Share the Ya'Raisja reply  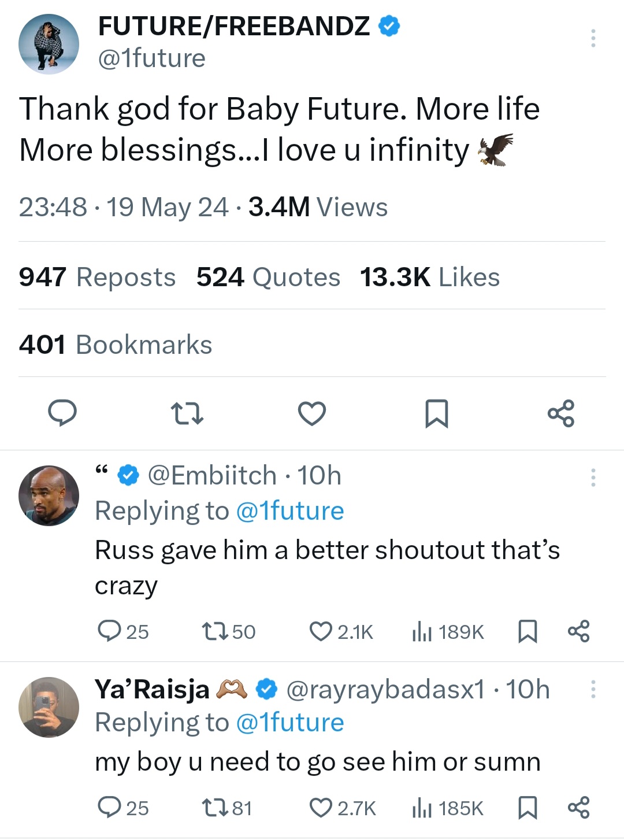pyautogui.click(x=578, y=808)
